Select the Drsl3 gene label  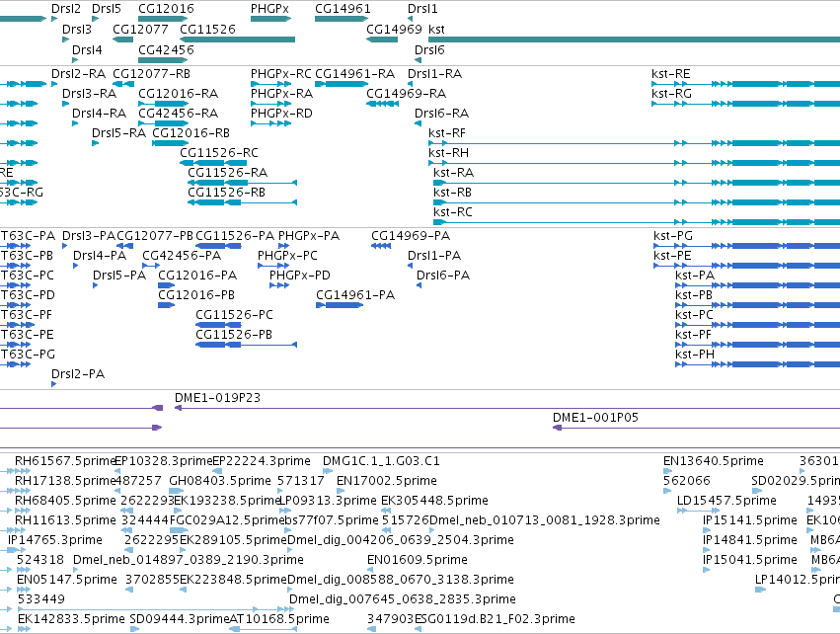tap(77, 29)
